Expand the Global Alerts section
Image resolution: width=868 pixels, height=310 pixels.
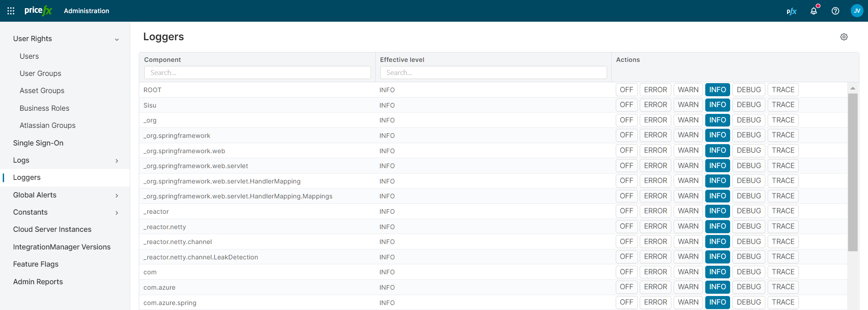pos(117,196)
